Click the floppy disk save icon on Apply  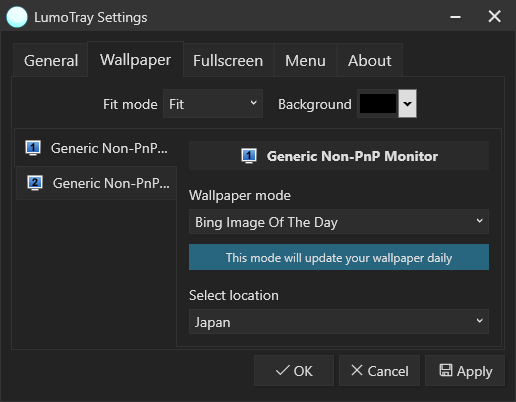446,370
